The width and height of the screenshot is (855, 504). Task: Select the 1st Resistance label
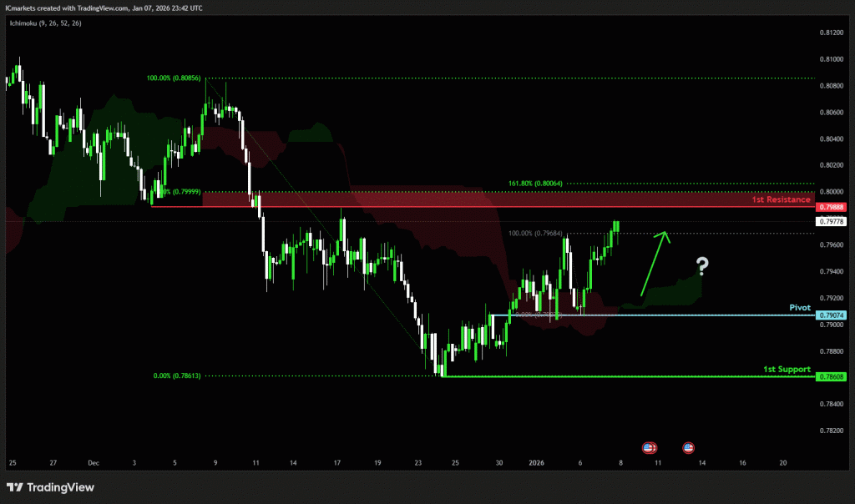coord(781,200)
